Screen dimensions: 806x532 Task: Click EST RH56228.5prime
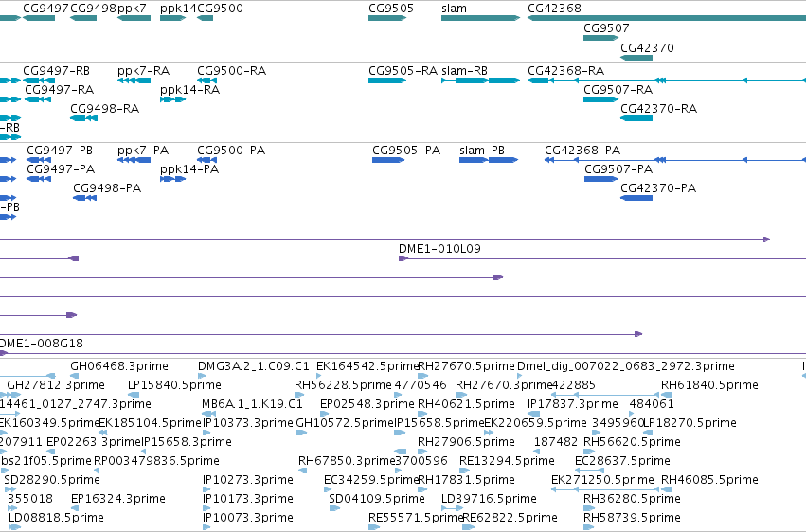coord(344,385)
